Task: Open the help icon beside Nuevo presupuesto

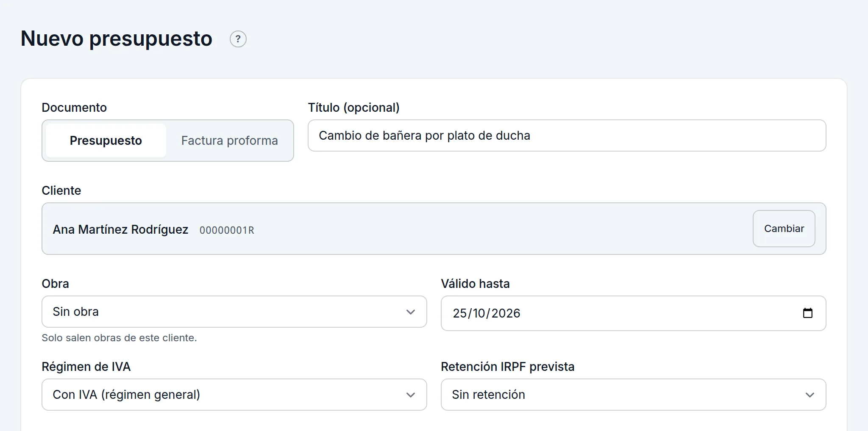Action: (238, 39)
